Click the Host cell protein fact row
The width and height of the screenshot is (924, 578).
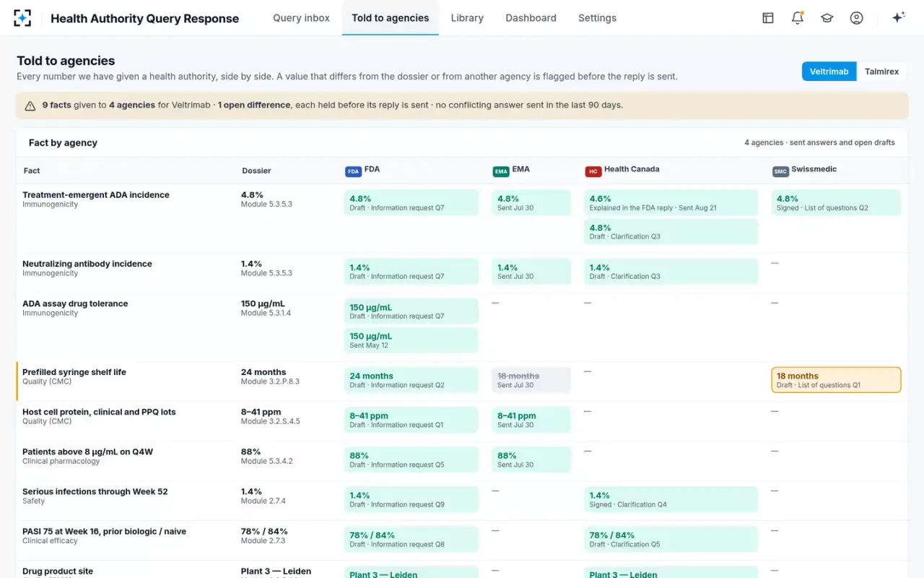pos(462,420)
